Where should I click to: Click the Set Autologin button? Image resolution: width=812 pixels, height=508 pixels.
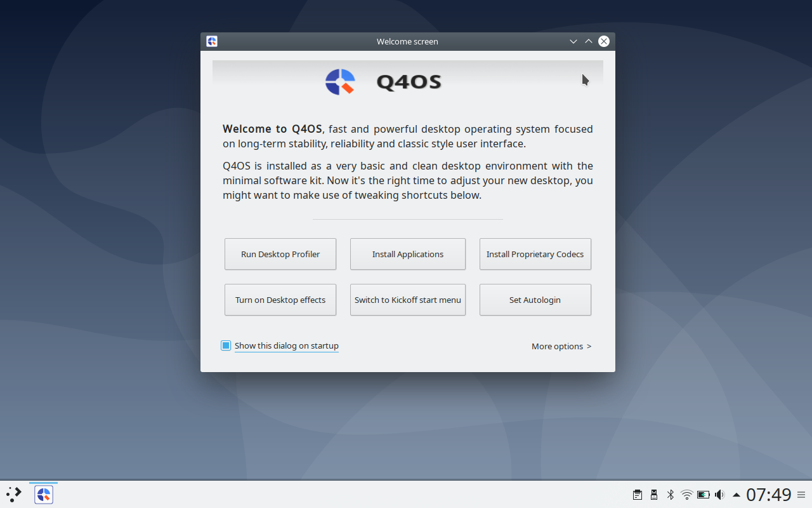click(535, 300)
